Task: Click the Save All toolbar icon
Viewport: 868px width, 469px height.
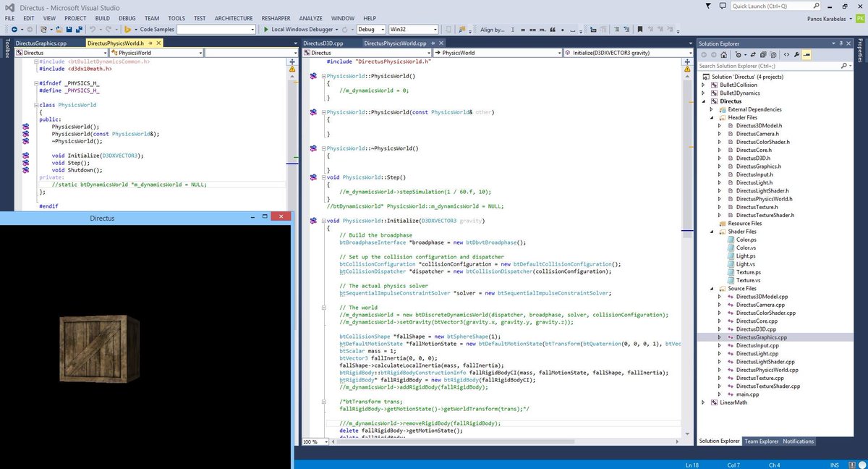Action: click(x=78, y=29)
